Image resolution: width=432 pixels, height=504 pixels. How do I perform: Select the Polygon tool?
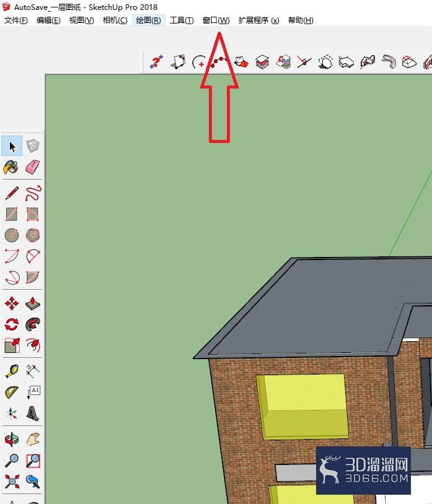[32, 235]
